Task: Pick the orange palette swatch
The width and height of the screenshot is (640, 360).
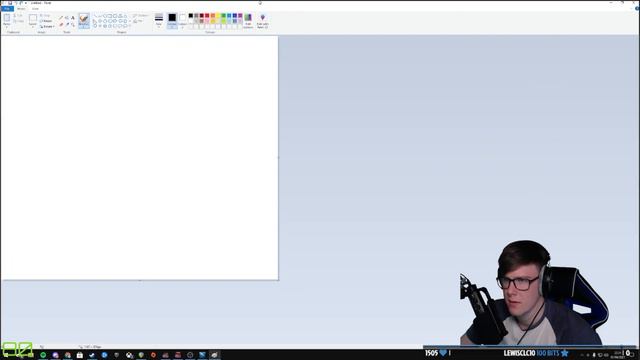Action: 213,16
